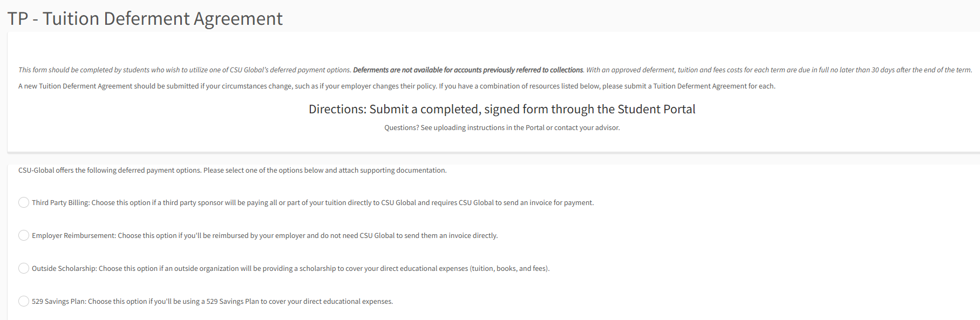Viewport: 980px width, 320px height.
Task: Click the Third Party Billing description text
Action: [x=312, y=203]
